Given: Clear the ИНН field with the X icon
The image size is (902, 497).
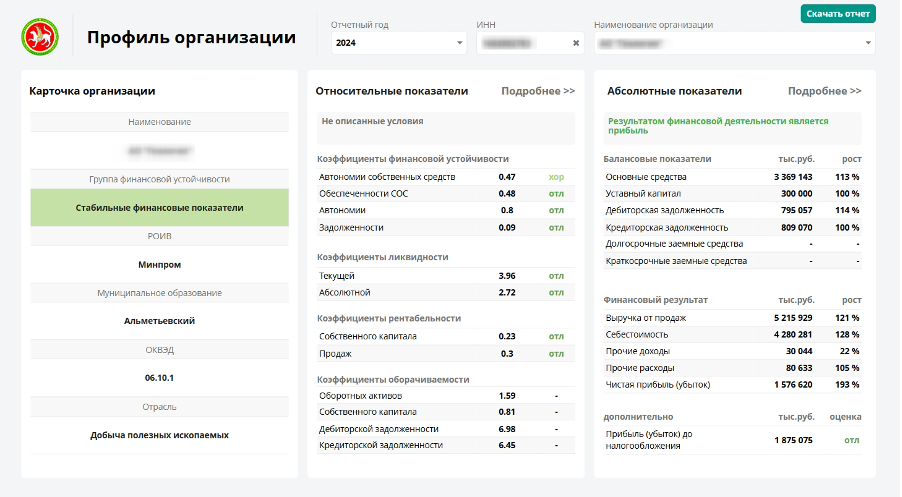Looking at the screenshot, I should (x=576, y=43).
